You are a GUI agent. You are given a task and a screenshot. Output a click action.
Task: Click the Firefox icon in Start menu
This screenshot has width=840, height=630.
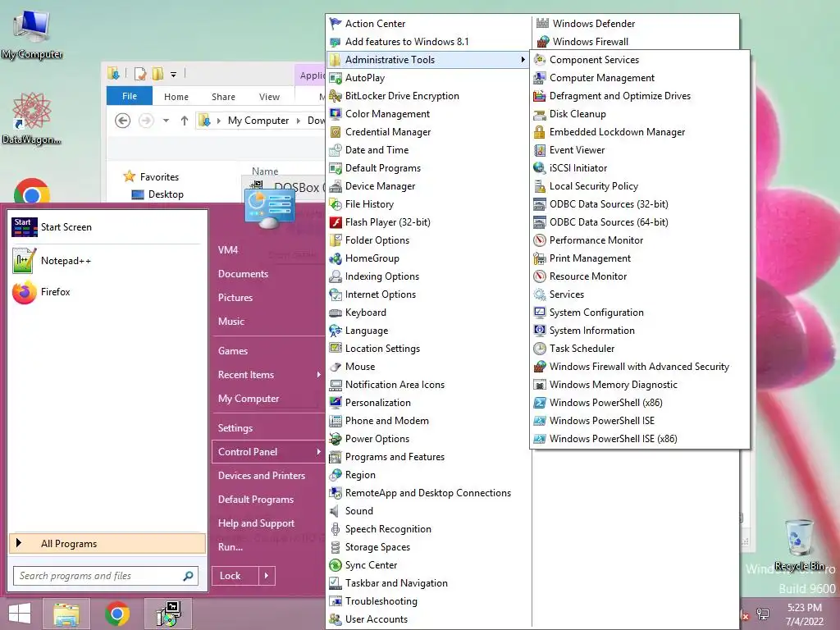(x=24, y=292)
